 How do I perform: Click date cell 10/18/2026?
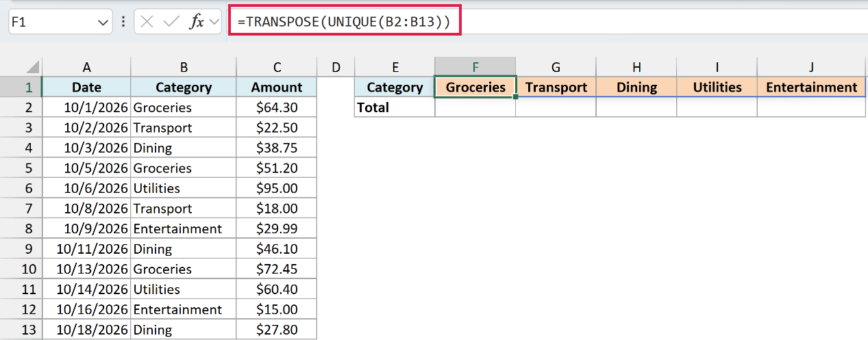[x=86, y=330]
